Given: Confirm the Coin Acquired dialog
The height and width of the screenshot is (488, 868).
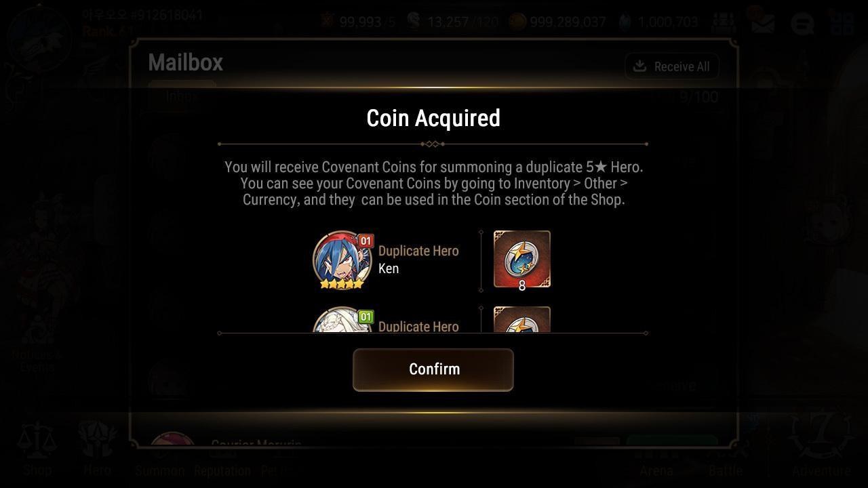Looking at the screenshot, I should click(433, 369).
